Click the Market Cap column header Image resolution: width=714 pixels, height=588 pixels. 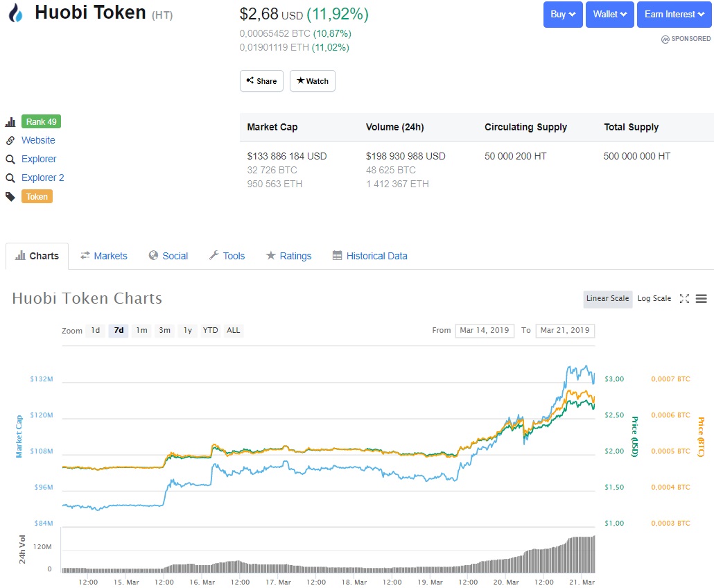point(272,127)
